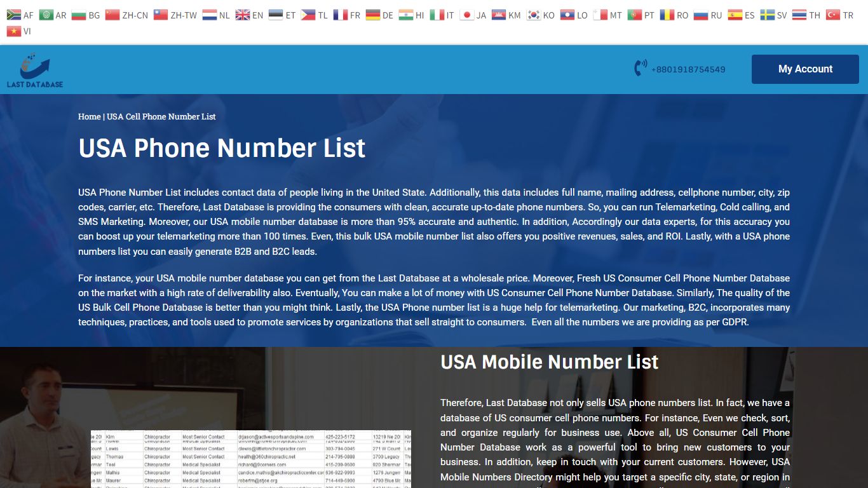The width and height of the screenshot is (868, 488).
Task: Open the spreadsheet sample data image
Action: [251, 459]
